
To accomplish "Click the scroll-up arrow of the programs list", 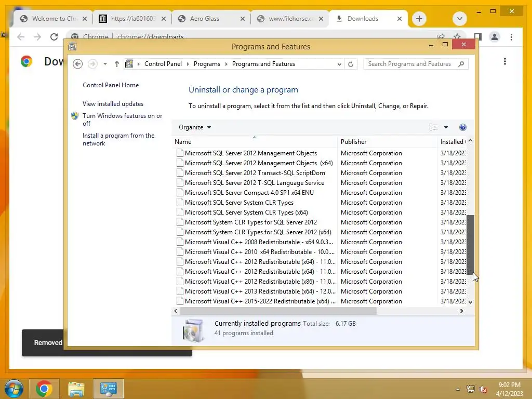I will pos(470,140).
